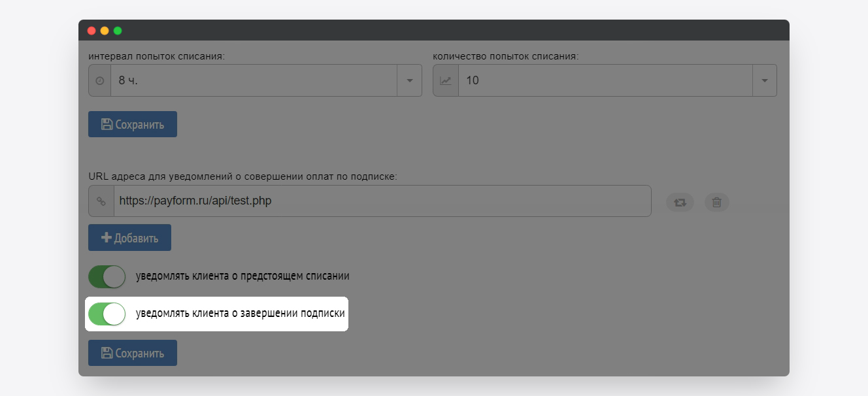The height and width of the screenshot is (396, 868).
Task: Focus the payform.ru notification URL field
Action: click(382, 201)
